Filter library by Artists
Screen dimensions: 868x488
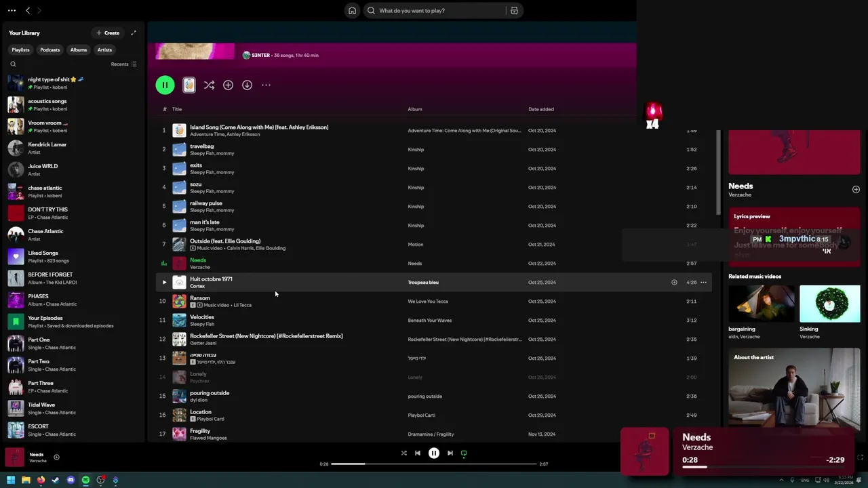[x=104, y=50]
